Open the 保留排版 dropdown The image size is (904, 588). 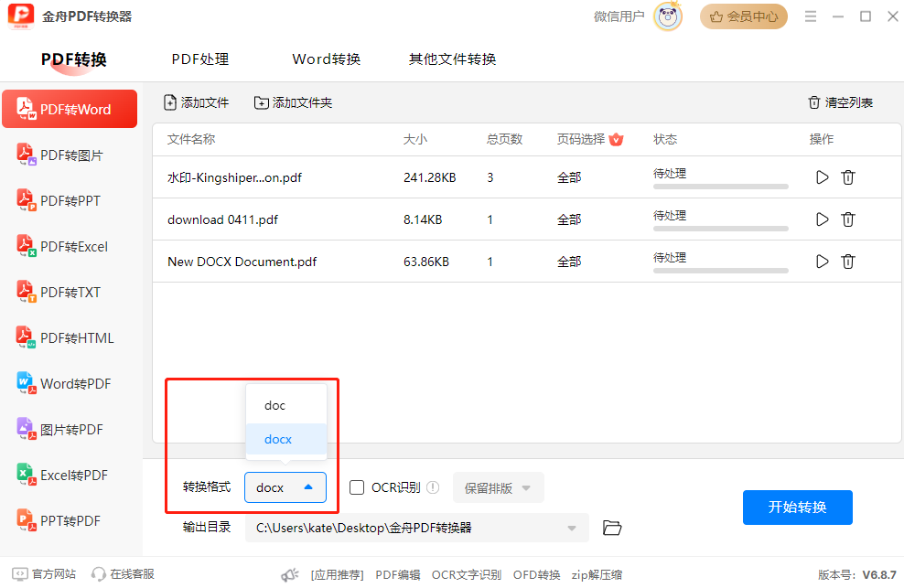pyautogui.click(x=498, y=487)
